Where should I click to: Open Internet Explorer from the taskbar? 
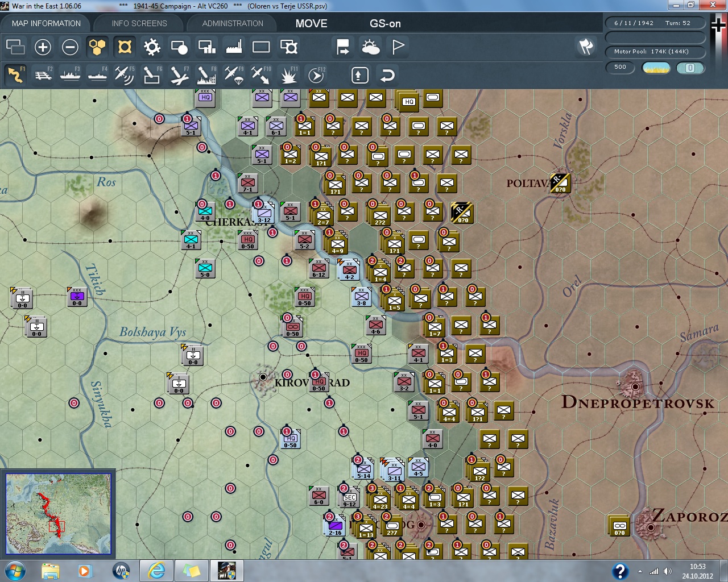(x=156, y=570)
